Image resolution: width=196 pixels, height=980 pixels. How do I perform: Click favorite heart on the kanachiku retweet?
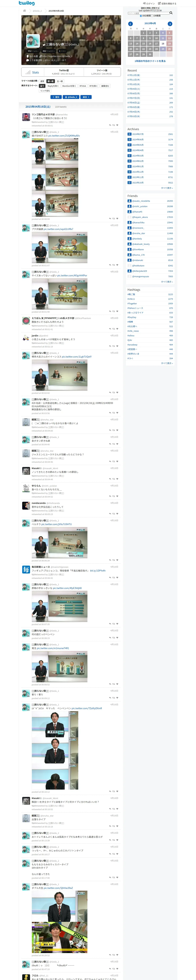[x=117, y=125]
